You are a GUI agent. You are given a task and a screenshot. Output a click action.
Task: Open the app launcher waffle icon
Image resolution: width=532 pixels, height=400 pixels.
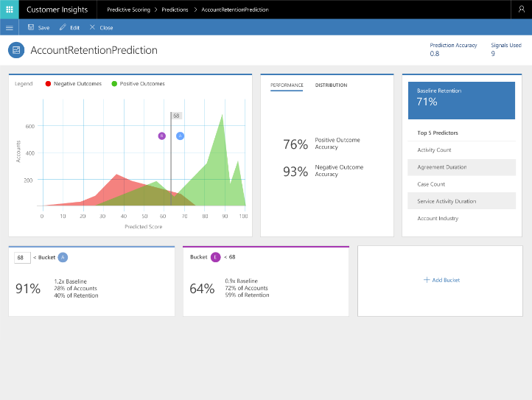[10, 10]
